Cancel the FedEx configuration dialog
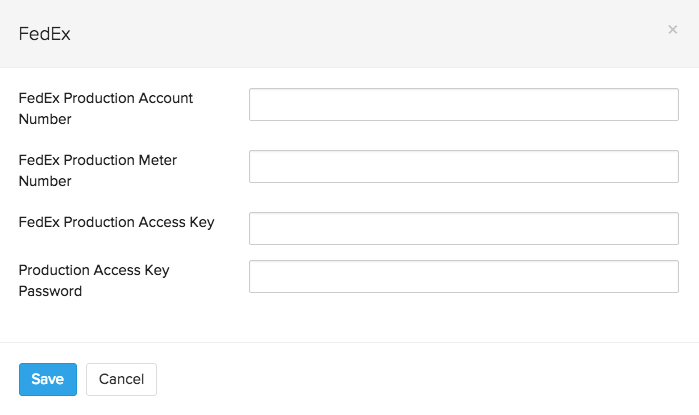 [121, 379]
